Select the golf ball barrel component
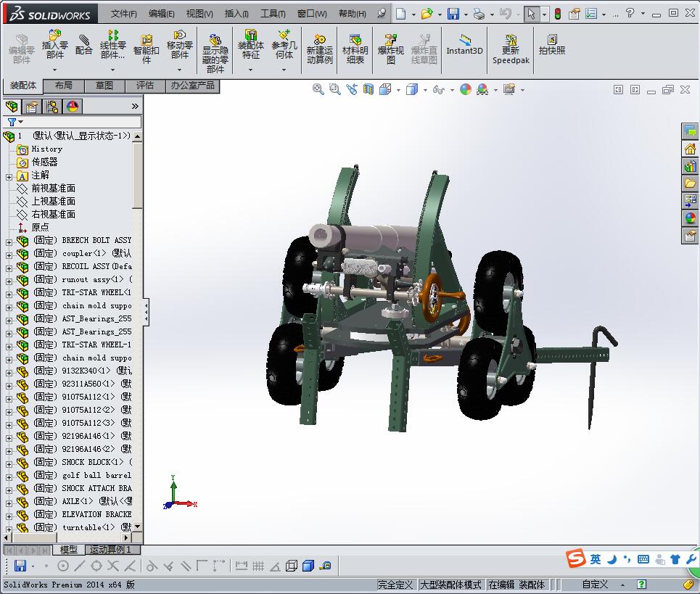 96,475
